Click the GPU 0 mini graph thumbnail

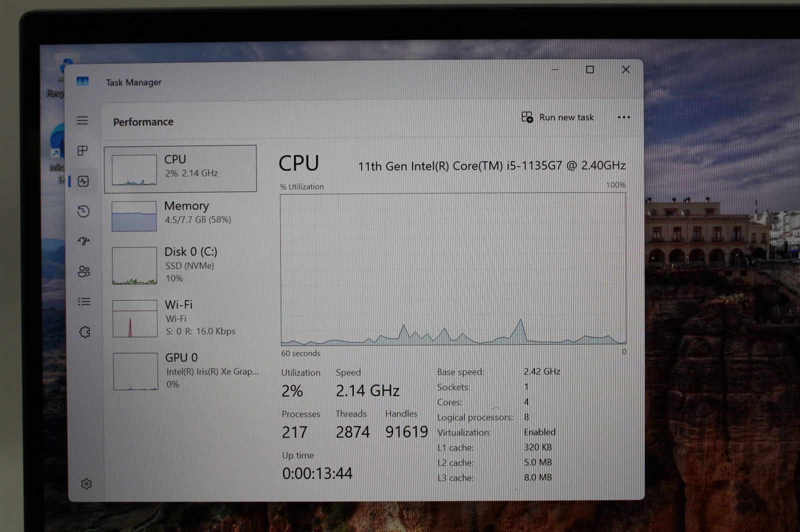136,371
